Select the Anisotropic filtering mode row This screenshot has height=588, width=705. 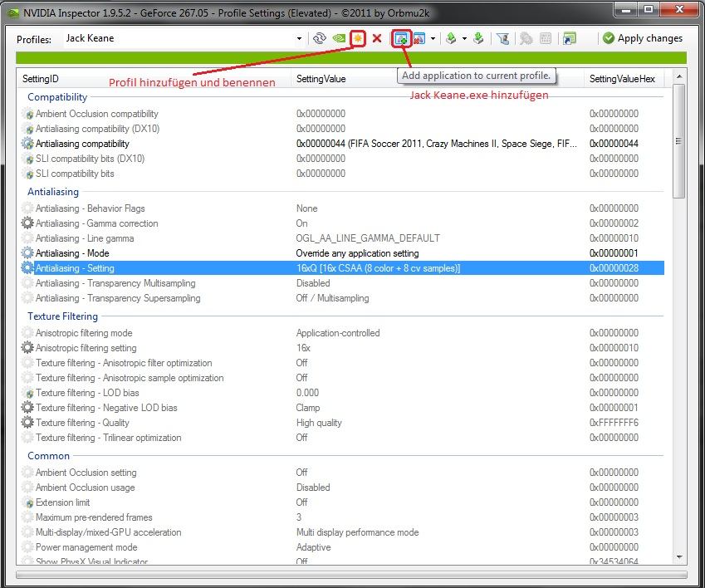click(x=343, y=333)
